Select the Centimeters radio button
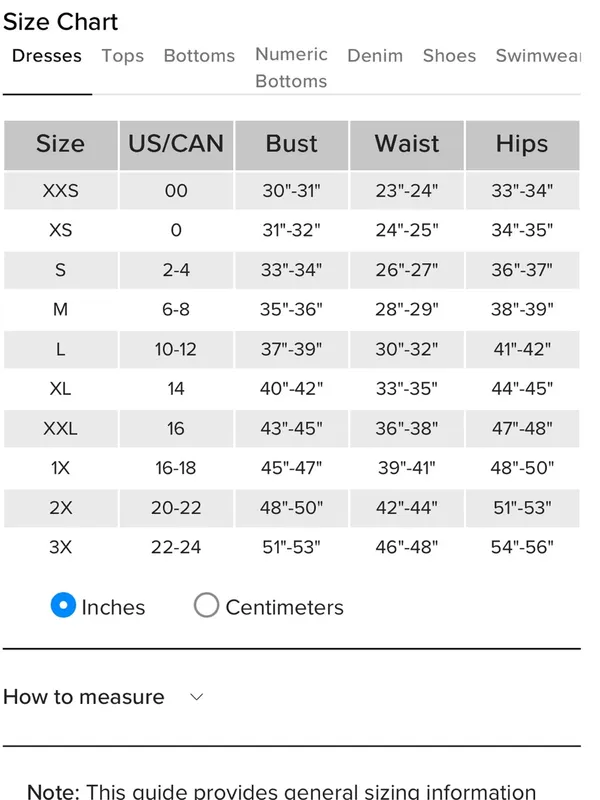 pos(206,605)
